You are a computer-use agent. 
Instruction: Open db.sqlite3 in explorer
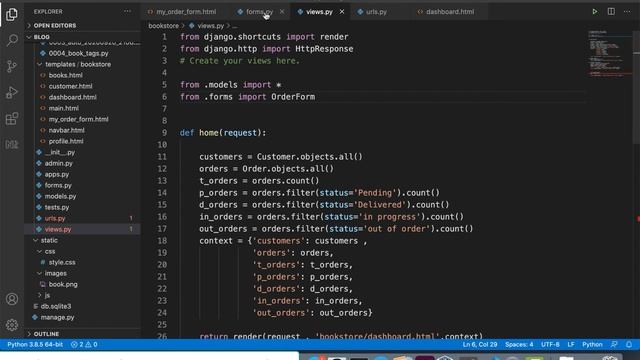click(56, 307)
